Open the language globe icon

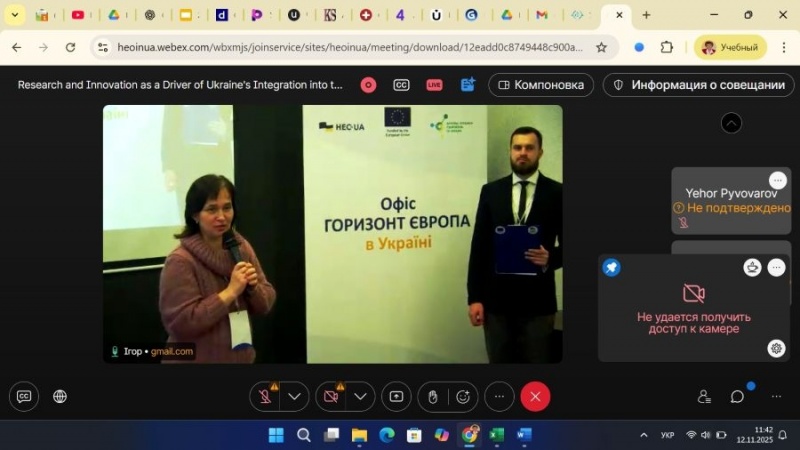click(60, 396)
